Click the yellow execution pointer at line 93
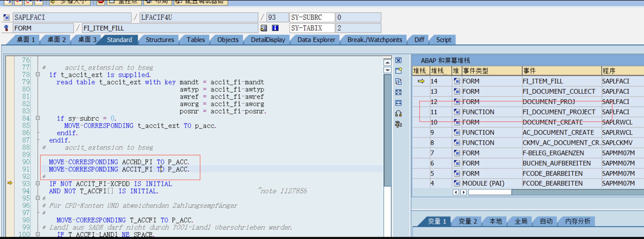The width and height of the screenshot is (644, 239). [x=10, y=183]
